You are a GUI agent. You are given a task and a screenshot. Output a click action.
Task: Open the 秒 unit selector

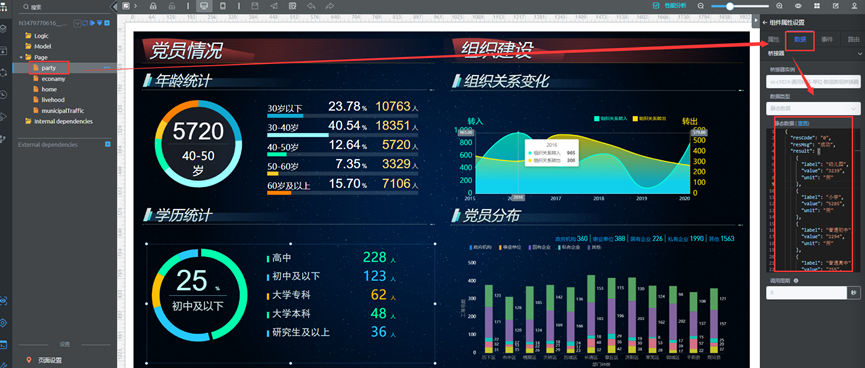click(853, 293)
